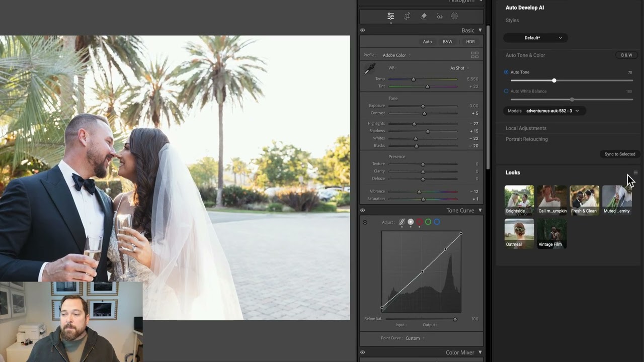Select the Red Eye correction tool

[x=440, y=16]
